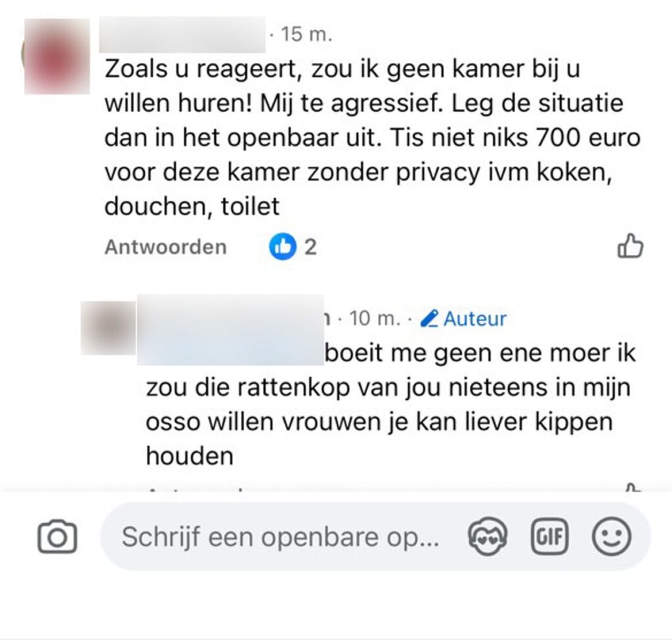672x640 pixels.
Task: Open the first commenter's blurred name
Action: [182, 35]
